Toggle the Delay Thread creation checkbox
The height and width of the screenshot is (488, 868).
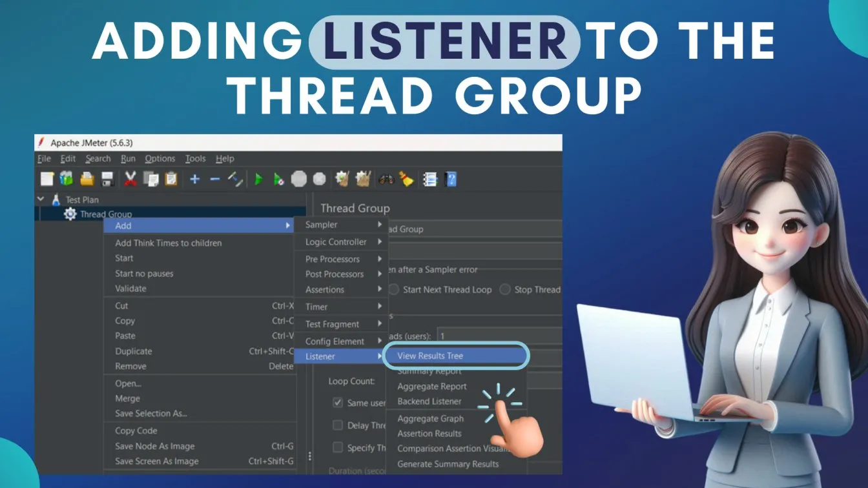point(338,425)
